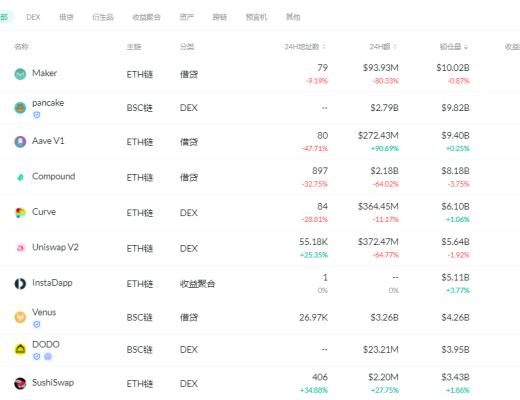The image size is (520, 400).
Task: Click Maker's -80.33% volume change
Action: click(386, 81)
